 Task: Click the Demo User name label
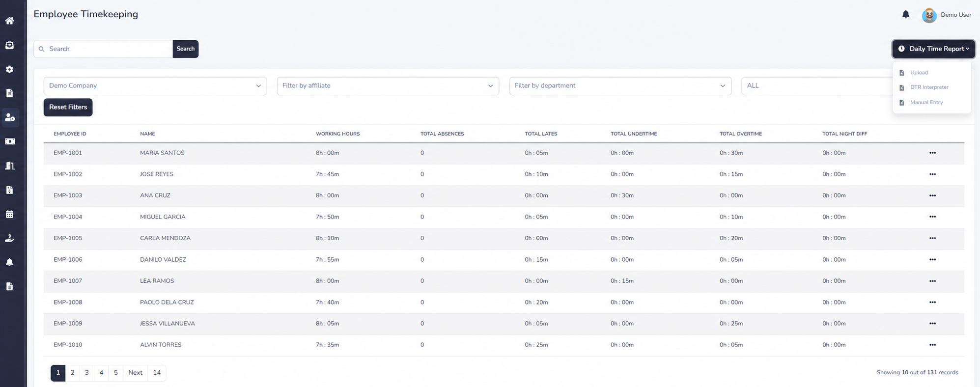[956, 15]
